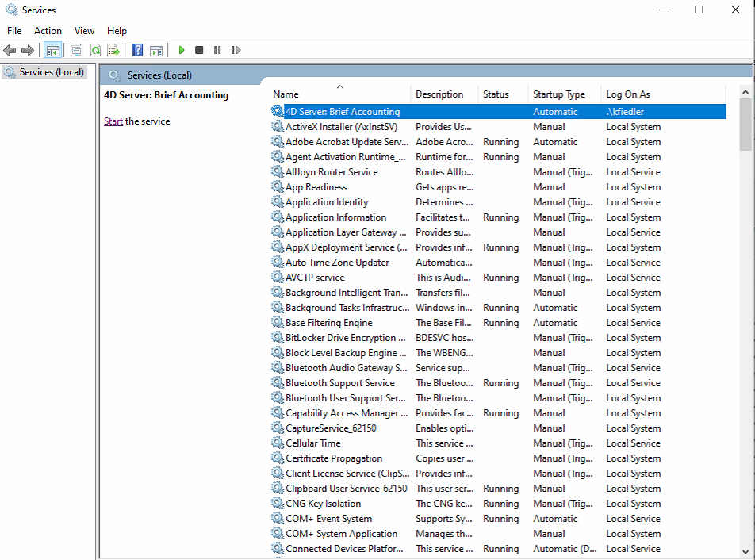
Task: Open the View menu
Action: pos(84,30)
